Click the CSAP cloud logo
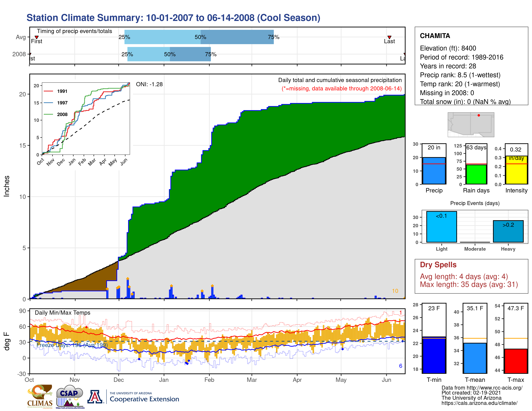The height and width of the screenshot is (411, 532). point(70,396)
